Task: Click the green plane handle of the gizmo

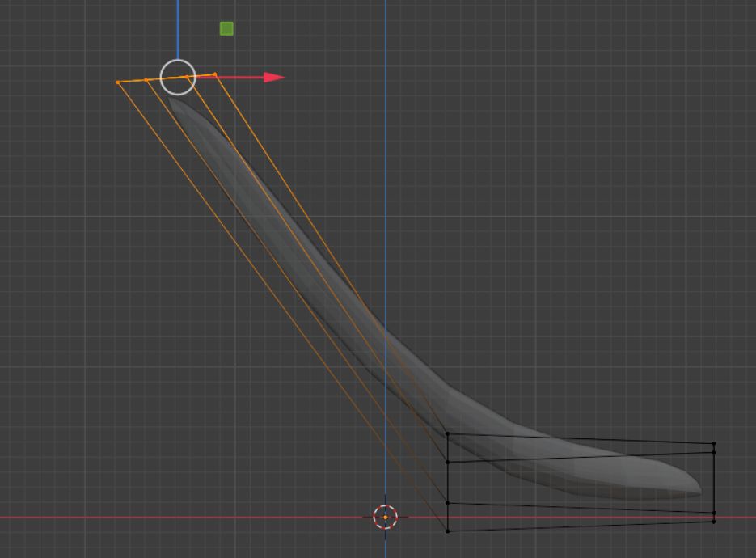Action: tap(226, 28)
